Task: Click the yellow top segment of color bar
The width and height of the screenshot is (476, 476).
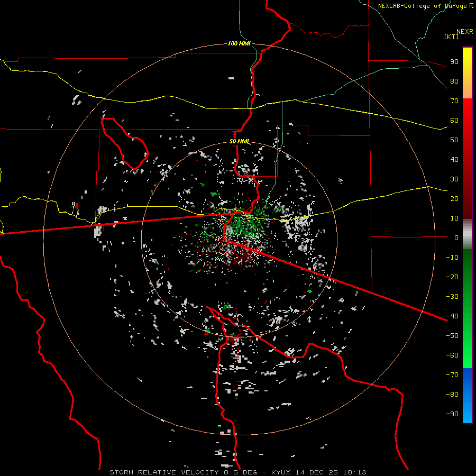Action: [x=467, y=73]
